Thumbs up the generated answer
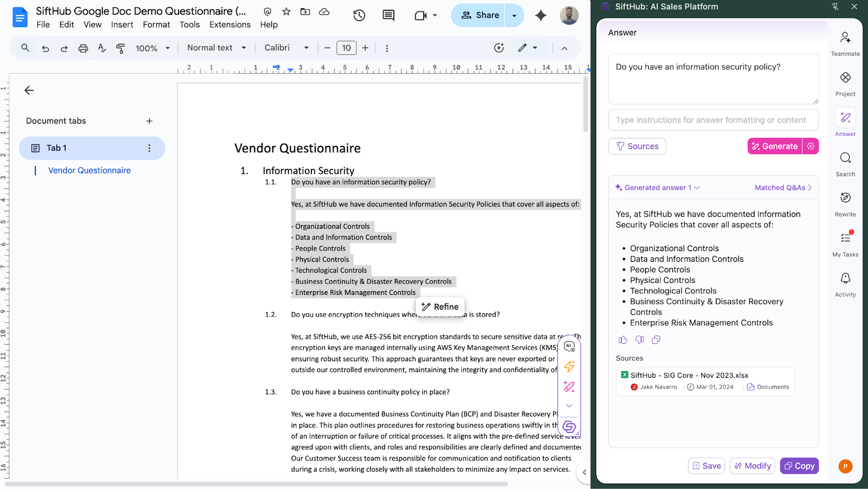 622,340
